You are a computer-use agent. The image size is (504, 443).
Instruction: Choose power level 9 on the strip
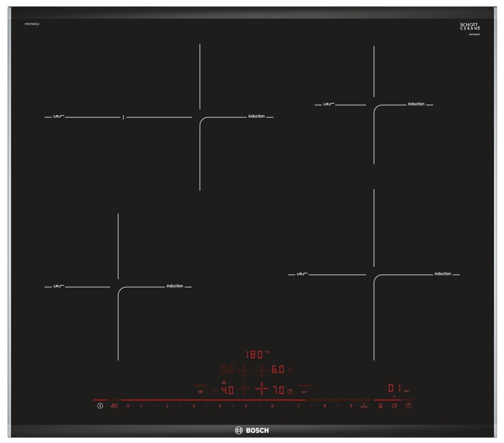pos(351,406)
